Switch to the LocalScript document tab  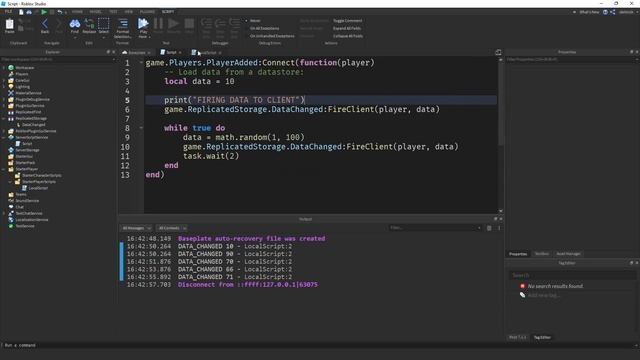coord(206,52)
